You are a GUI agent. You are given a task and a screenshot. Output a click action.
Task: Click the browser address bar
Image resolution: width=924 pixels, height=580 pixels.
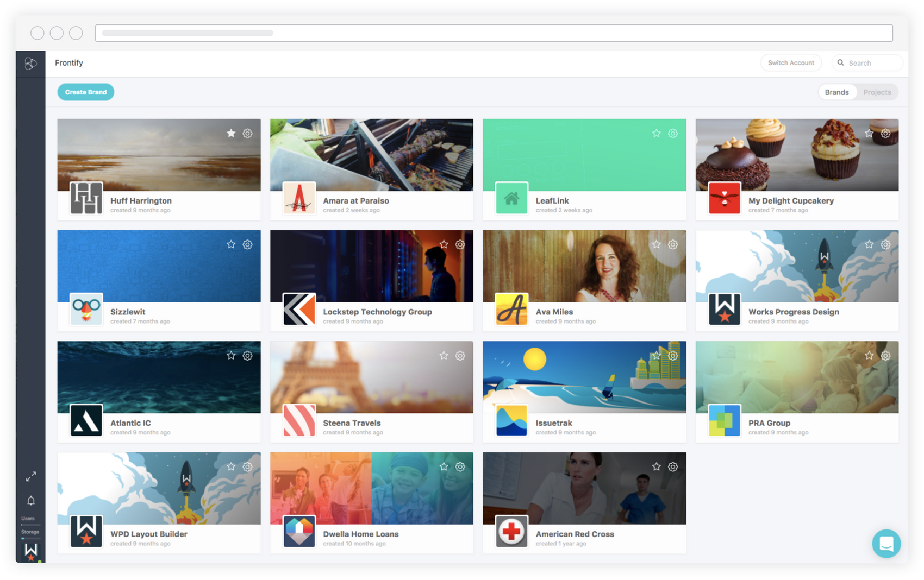pos(494,33)
